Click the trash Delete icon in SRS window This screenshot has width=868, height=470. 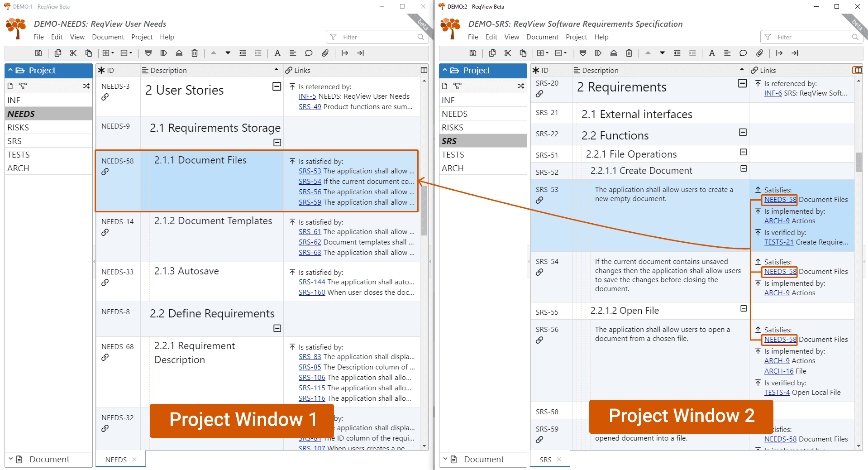[629, 53]
